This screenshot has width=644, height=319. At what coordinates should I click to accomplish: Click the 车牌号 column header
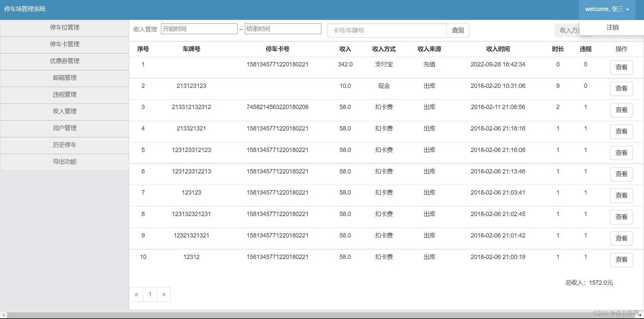191,49
